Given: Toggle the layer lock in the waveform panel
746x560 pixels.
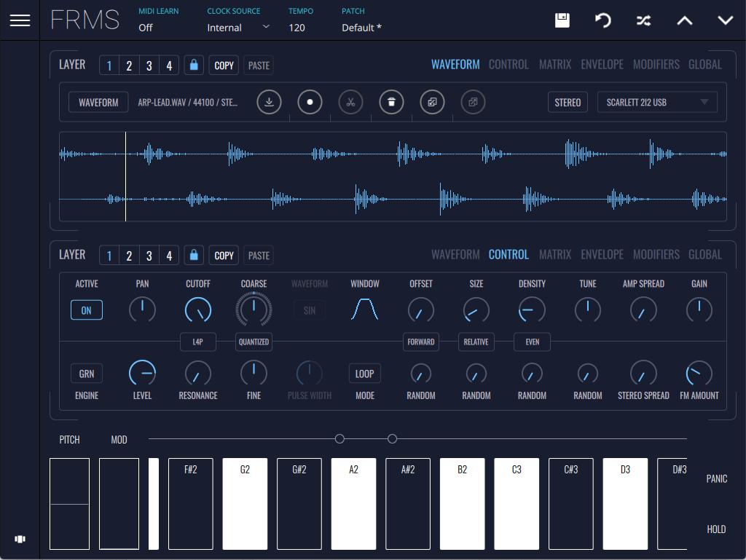Looking at the screenshot, I should [x=193, y=65].
